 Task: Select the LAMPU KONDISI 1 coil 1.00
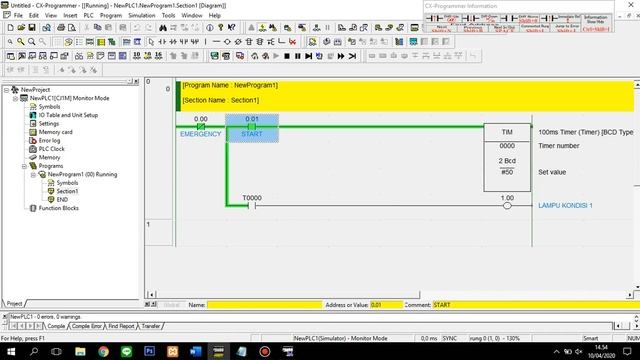point(507,206)
